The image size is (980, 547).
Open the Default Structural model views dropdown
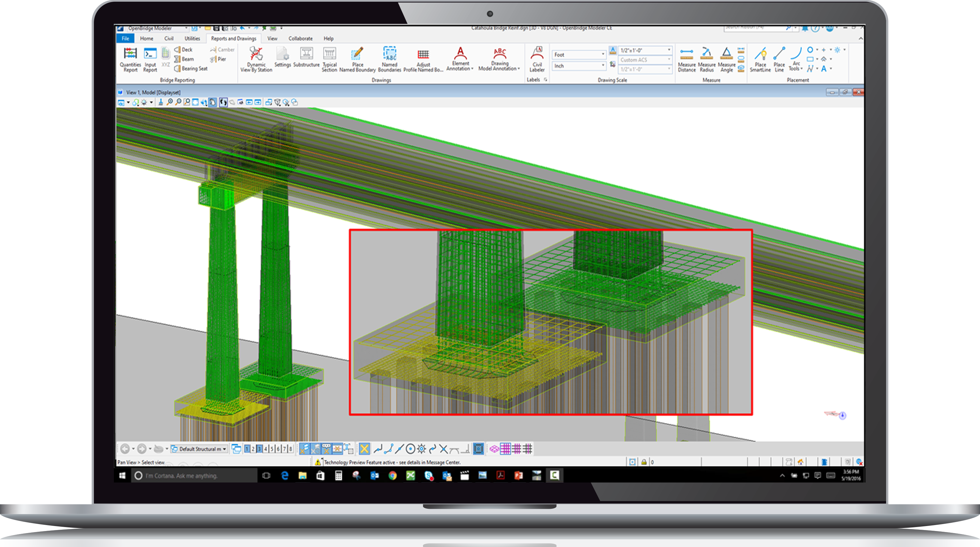coord(224,449)
